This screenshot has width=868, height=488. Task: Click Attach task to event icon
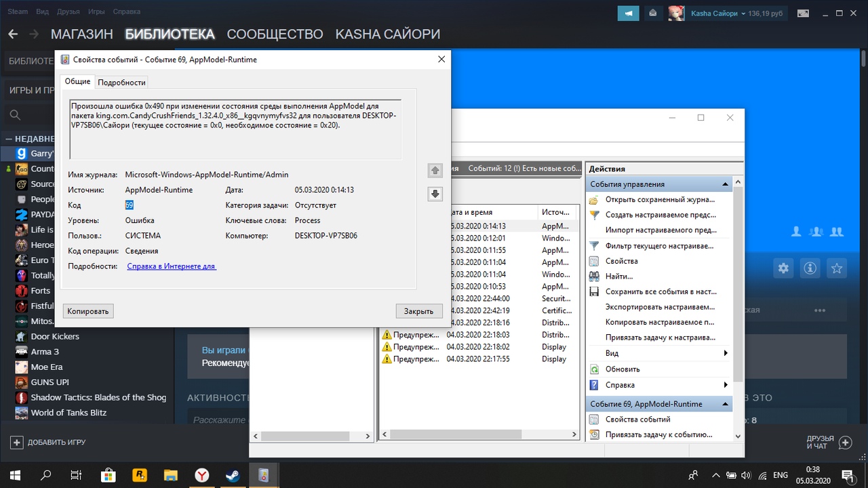[x=594, y=434]
